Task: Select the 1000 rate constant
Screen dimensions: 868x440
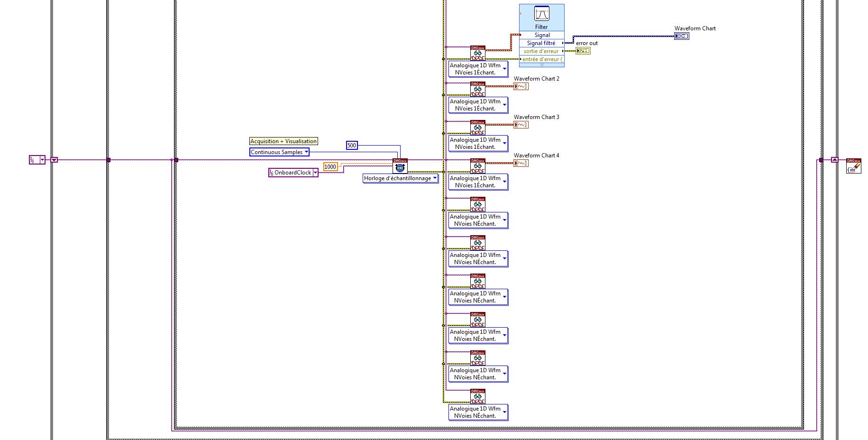Action: 330,166
